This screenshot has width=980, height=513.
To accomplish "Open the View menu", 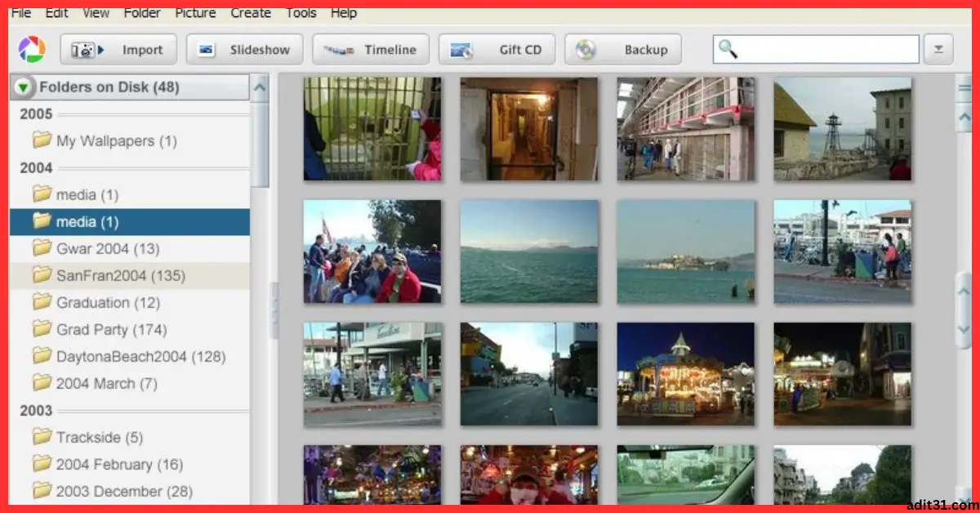I will click(x=96, y=13).
